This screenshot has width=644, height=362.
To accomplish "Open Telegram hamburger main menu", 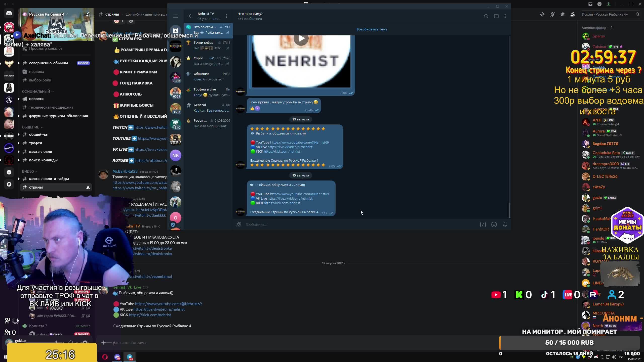I will click(x=176, y=16).
